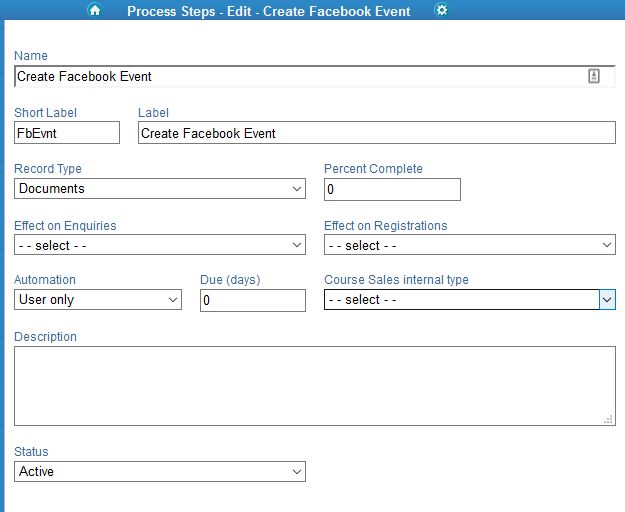Image resolution: width=625 pixels, height=512 pixels.
Task: Open the Status dropdown showing Active
Action: click(x=160, y=471)
